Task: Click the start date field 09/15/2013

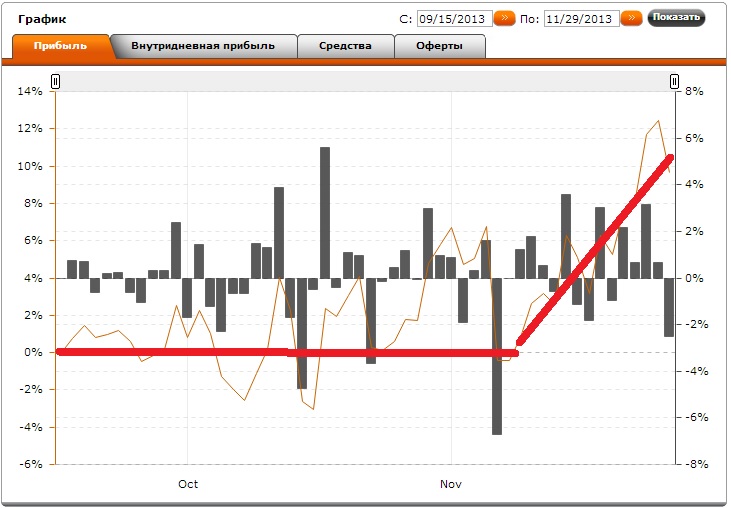Action: click(453, 18)
